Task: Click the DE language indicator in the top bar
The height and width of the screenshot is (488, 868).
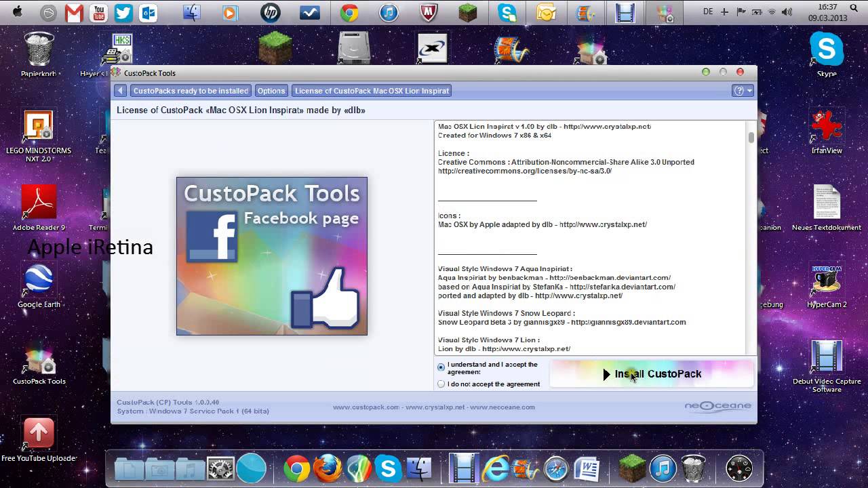Action: pyautogui.click(x=709, y=12)
